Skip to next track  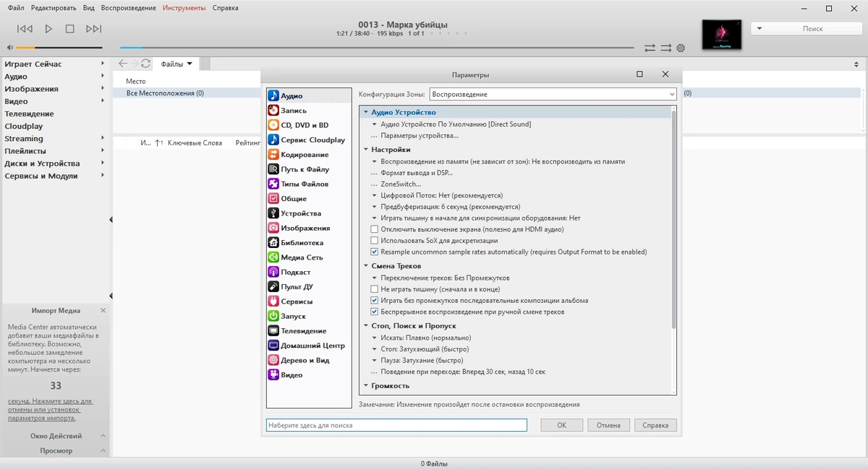coord(93,29)
